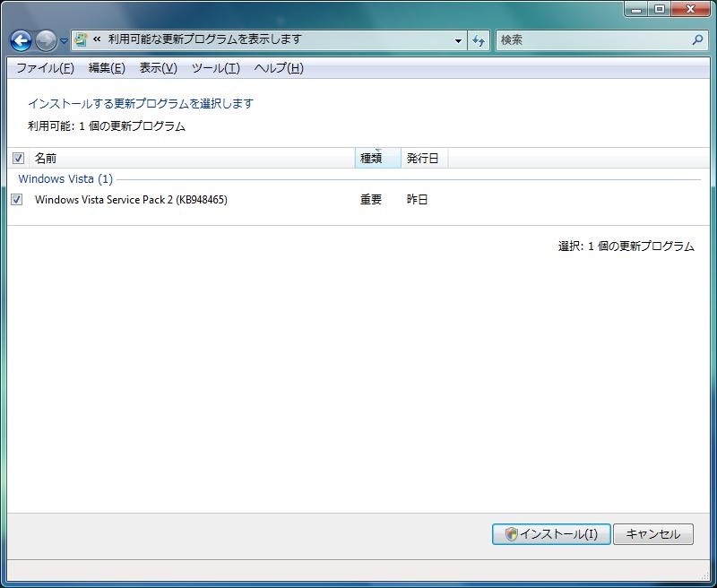Open the recent pages dropdown arrow

point(64,40)
